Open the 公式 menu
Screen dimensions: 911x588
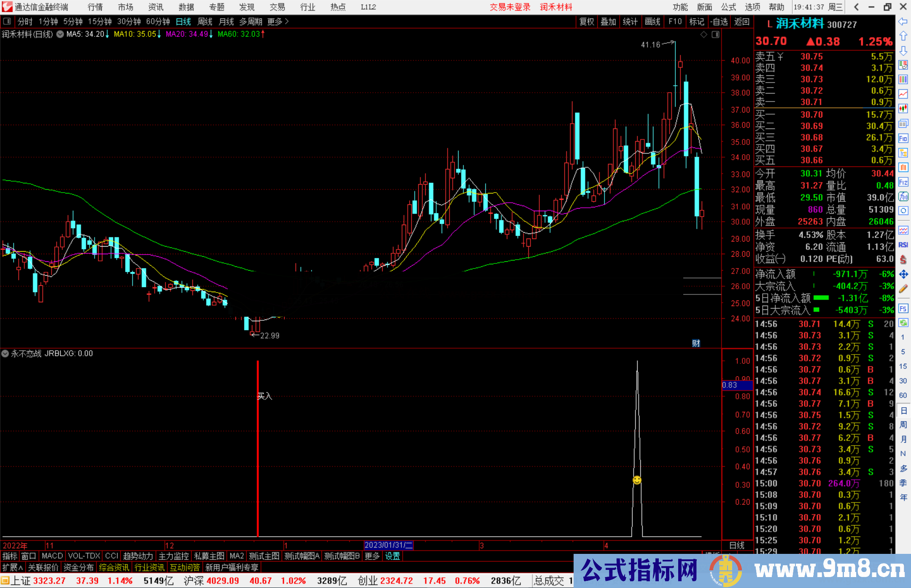tap(728, 7)
